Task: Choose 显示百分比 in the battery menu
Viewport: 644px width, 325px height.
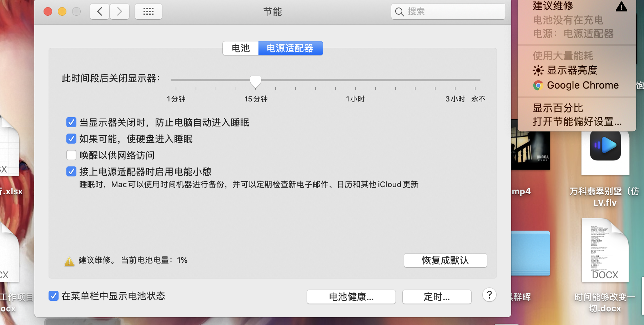Action: pyautogui.click(x=558, y=108)
